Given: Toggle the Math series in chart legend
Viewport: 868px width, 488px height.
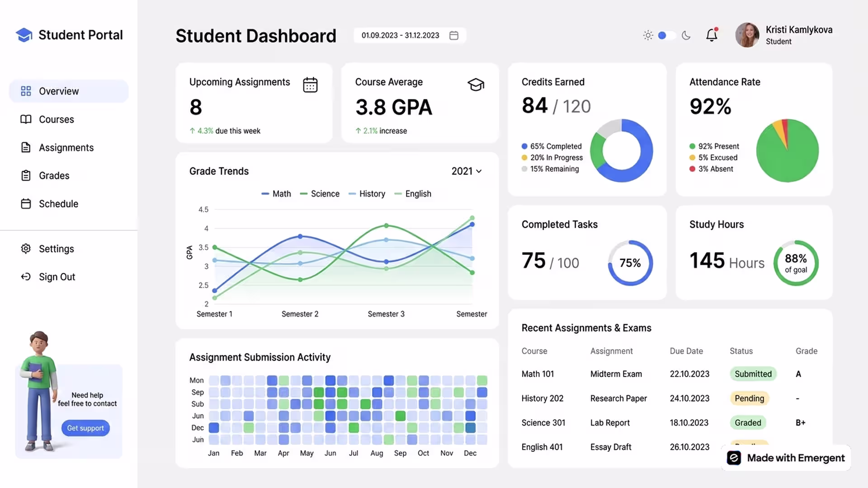Looking at the screenshot, I should pyautogui.click(x=276, y=194).
